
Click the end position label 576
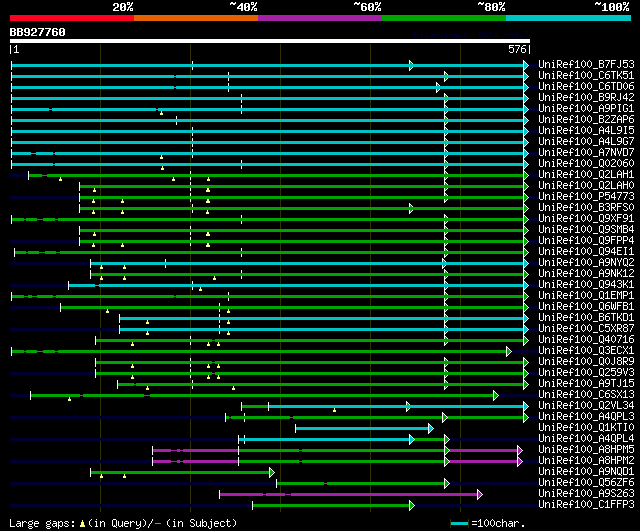point(517,49)
